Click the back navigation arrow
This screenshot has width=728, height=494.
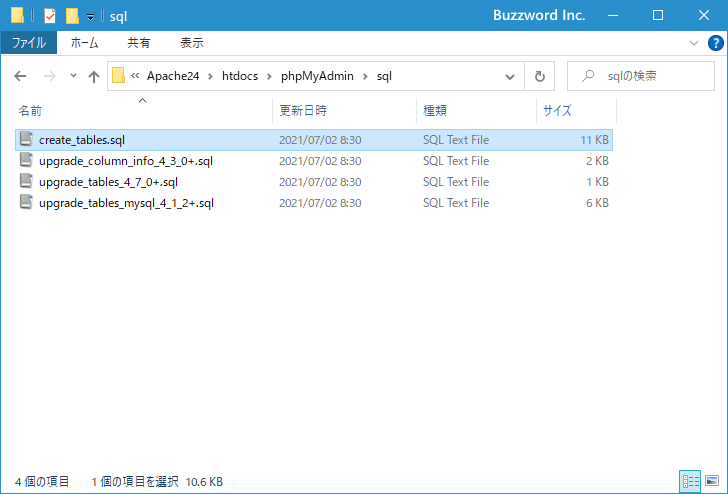(21, 76)
